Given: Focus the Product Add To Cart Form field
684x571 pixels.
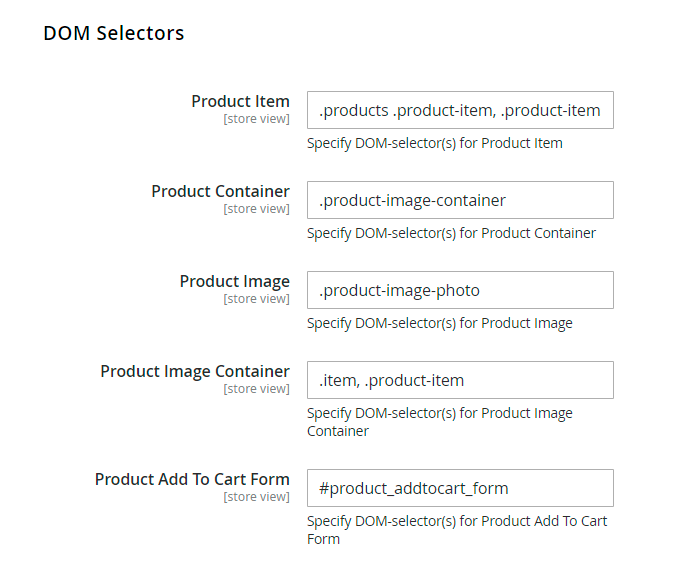Looking at the screenshot, I should (460, 488).
